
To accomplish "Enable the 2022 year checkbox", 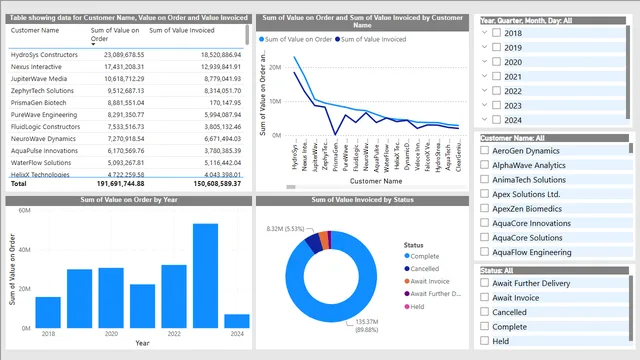I will [496, 91].
